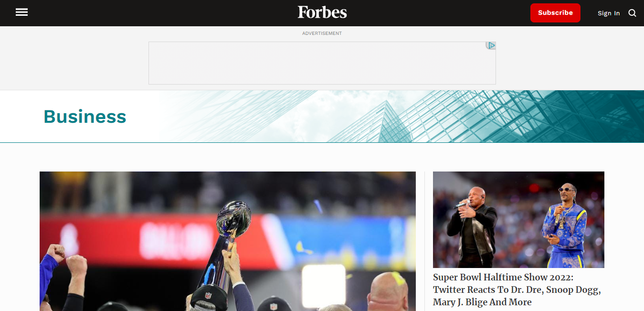Screen dimensions: 644x311
Task: Click the search magnifier icon
Action: pos(632,13)
